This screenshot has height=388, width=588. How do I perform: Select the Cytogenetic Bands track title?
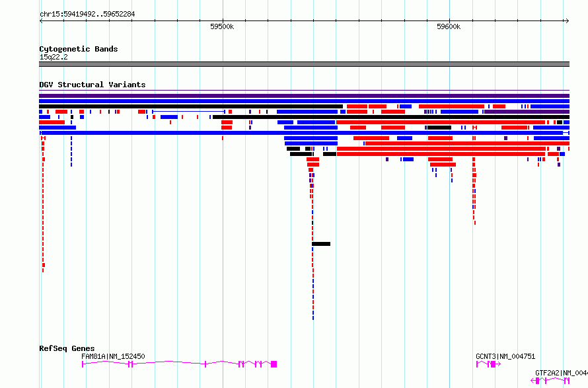pos(79,49)
